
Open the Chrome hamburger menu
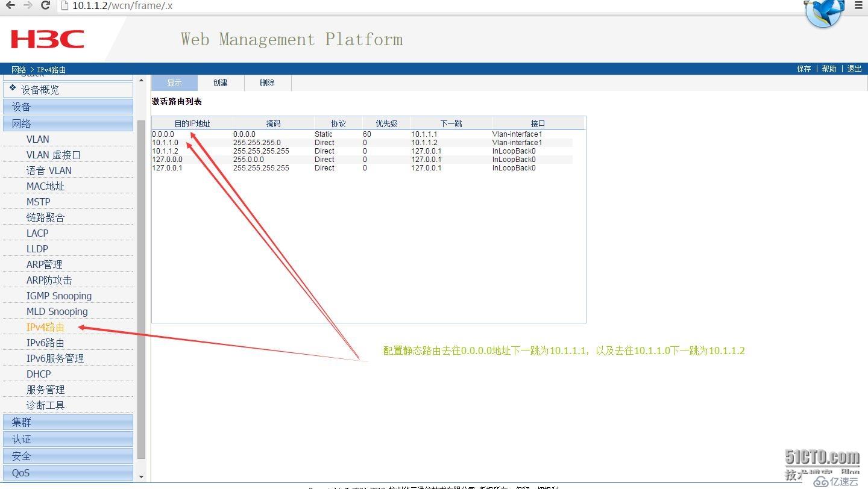(859, 5)
